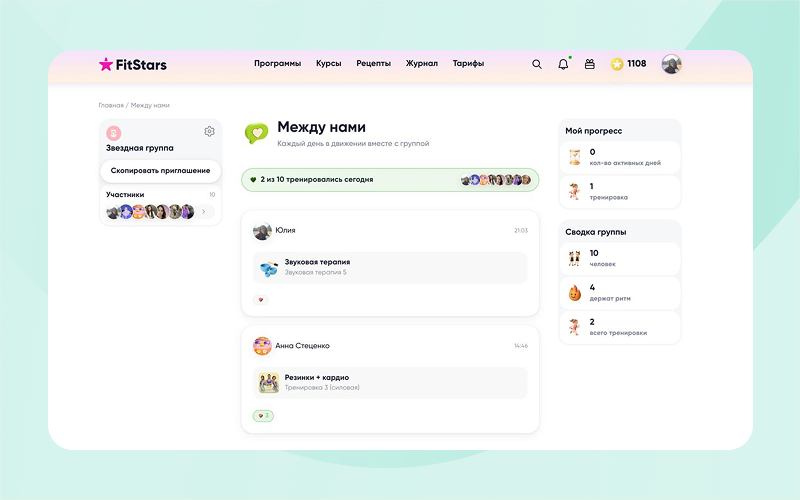Click the кол-во активных дней label
800x500 pixels.
click(625, 163)
